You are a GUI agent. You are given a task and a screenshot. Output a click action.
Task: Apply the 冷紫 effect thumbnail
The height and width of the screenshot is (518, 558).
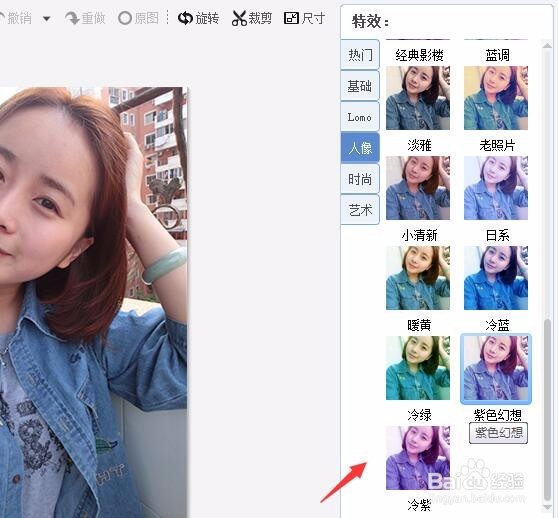pos(418,458)
